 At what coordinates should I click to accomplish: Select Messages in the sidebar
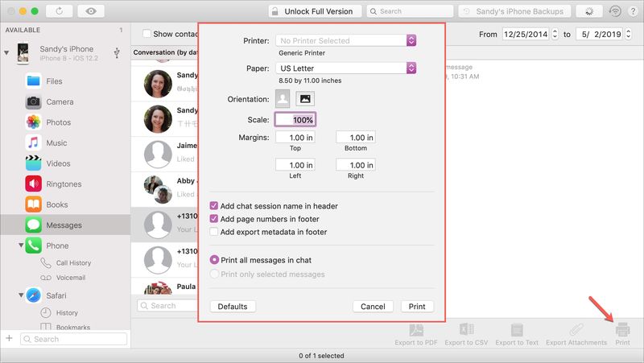(x=65, y=225)
